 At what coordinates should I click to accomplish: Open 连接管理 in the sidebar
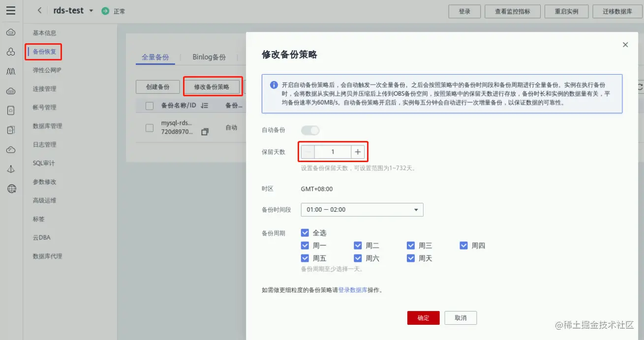(x=44, y=89)
